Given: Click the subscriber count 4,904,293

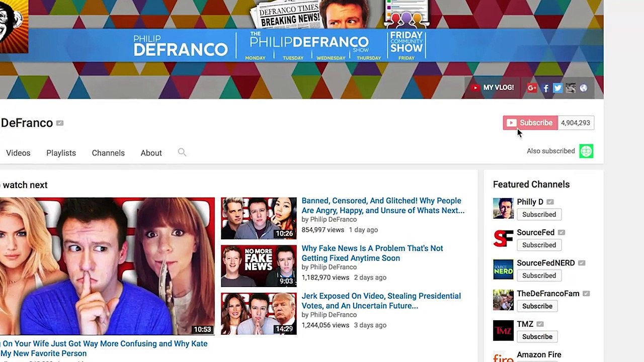Looking at the screenshot, I should [576, 123].
